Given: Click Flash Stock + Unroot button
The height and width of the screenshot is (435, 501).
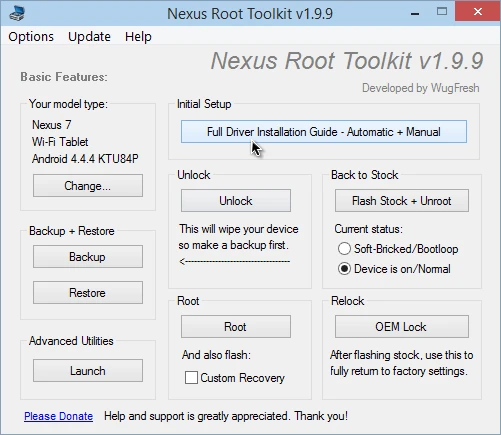Looking at the screenshot, I should 402,201.
